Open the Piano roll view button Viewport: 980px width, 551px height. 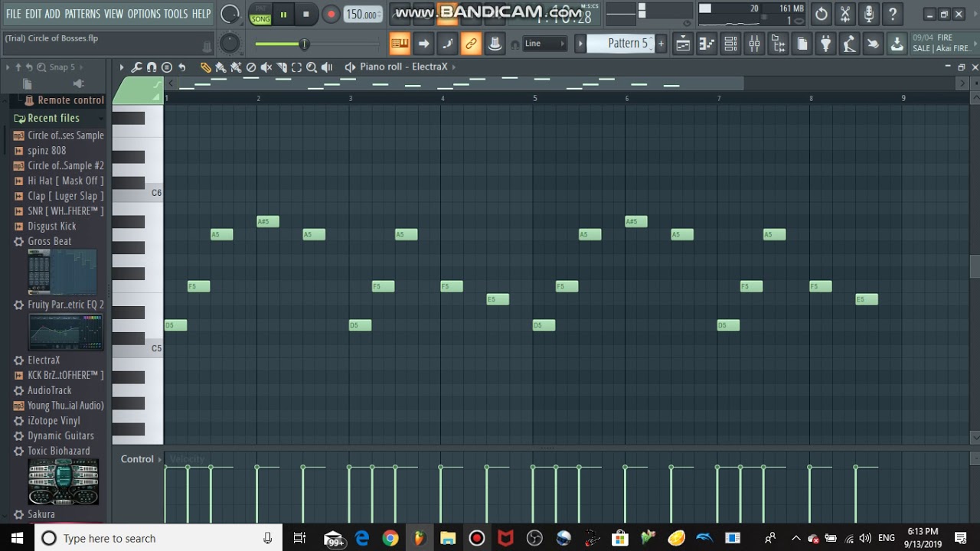tap(707, 44)
